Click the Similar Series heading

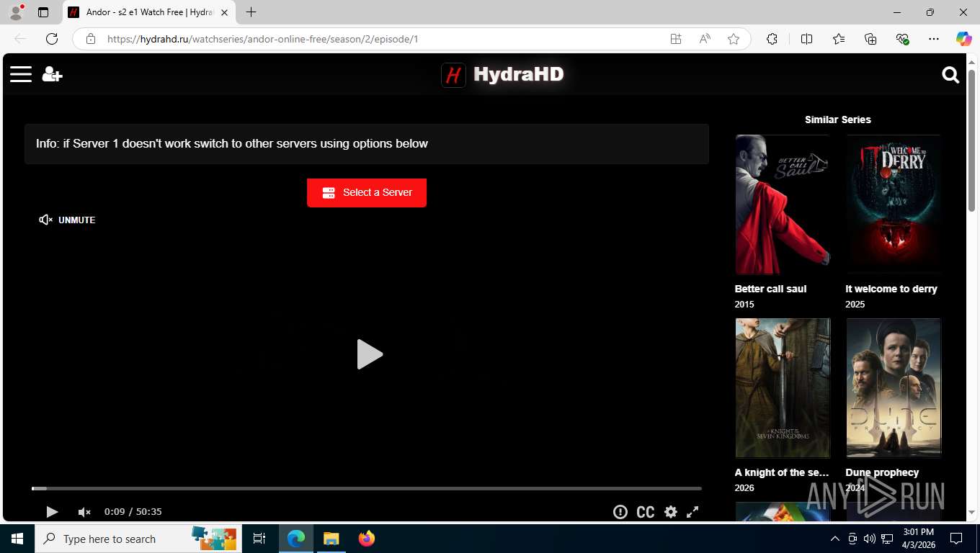click(838, 120)
